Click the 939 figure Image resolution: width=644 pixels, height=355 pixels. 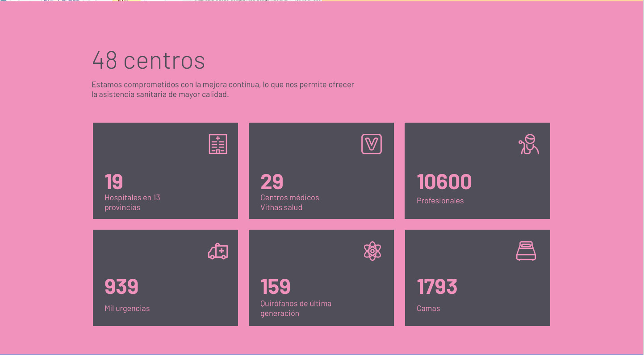coord(121,287)
